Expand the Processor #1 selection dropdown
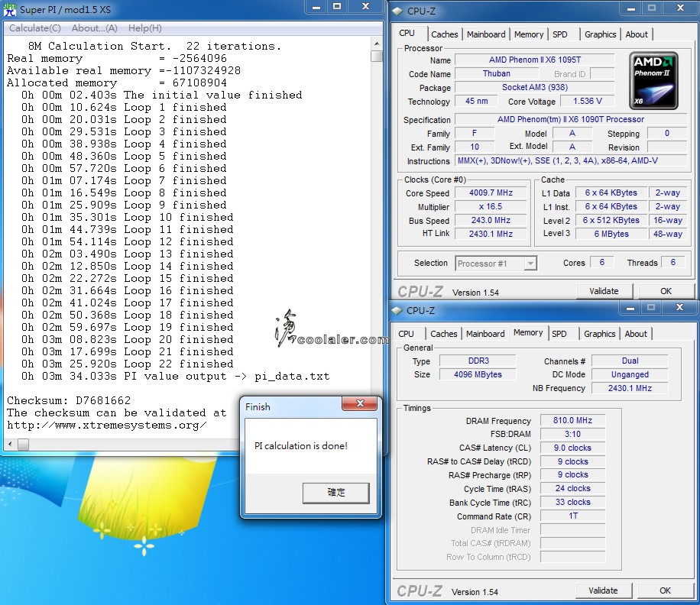This screenshot has height=605, width=700. (530, 264)
